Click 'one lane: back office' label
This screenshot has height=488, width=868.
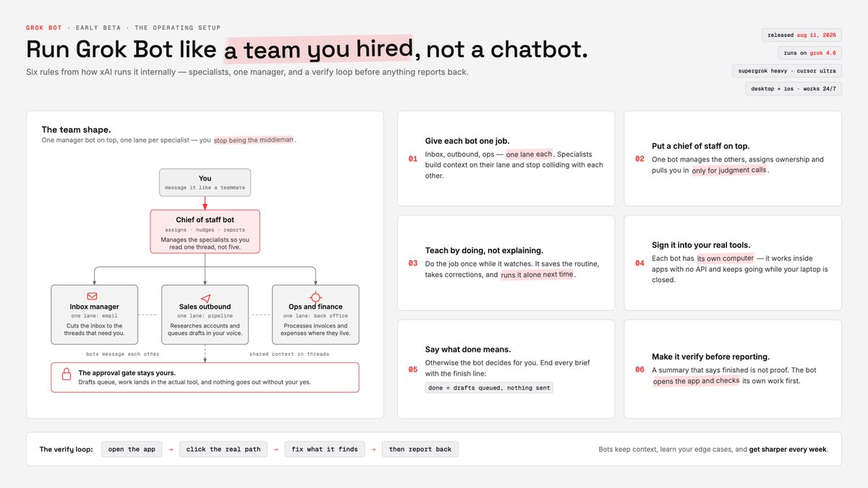(x=315, y=316)
